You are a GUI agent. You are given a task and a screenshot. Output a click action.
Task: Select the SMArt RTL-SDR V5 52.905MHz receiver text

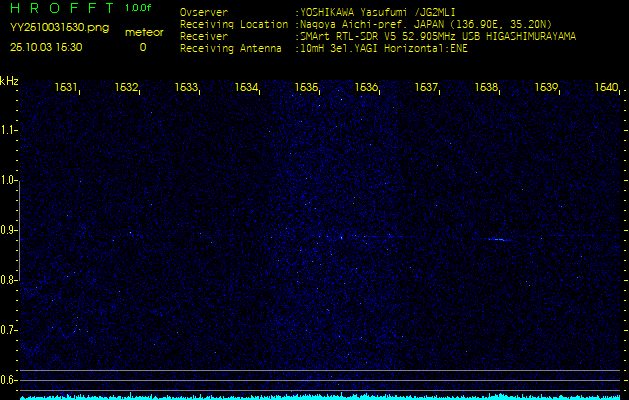point(438,37)
